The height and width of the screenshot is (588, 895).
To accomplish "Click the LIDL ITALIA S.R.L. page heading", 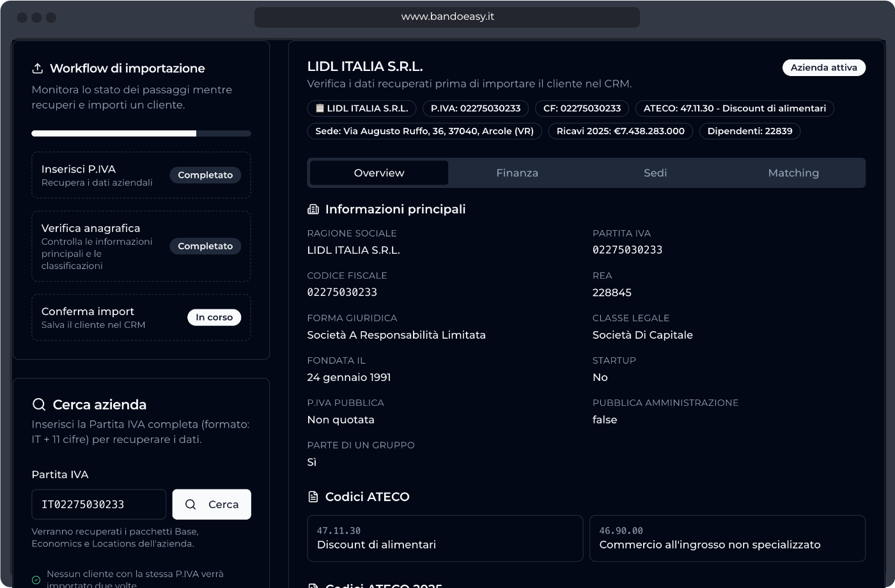I will (x=365, y=66).
